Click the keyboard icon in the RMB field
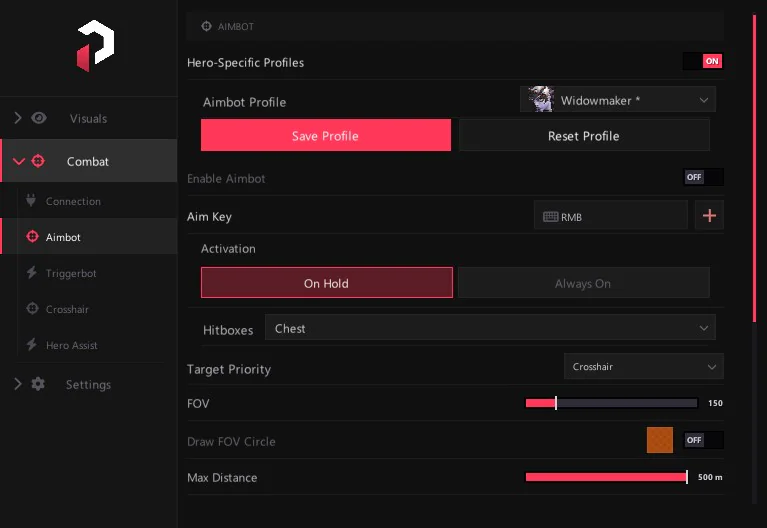 pyautogui.click(x=550, y=216)
